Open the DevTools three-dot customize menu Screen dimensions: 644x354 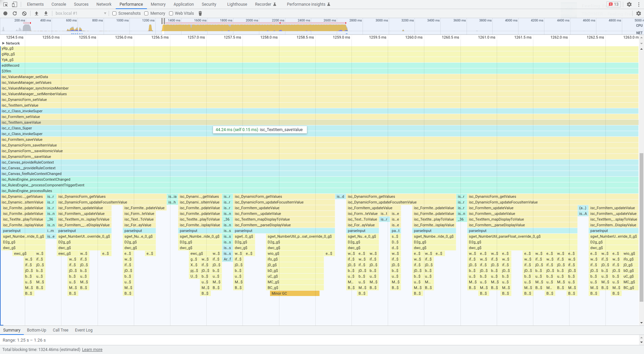638,4
